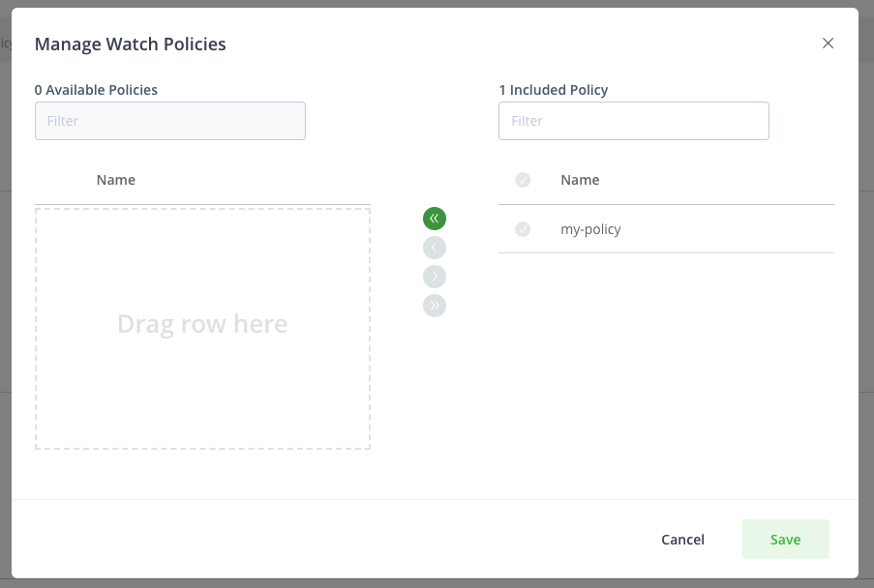Sort by Name in Included Policy list
Viewport: 874px width, 588px height.
click(x=580, y=180)
